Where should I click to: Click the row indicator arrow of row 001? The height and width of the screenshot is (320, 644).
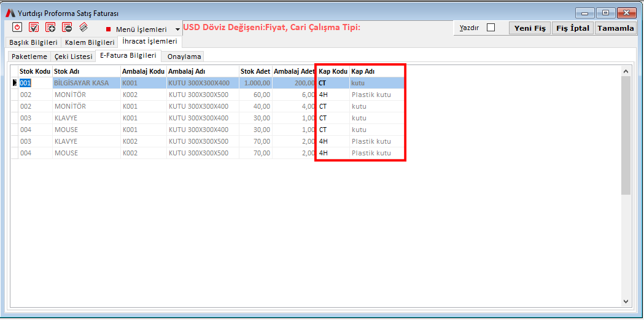pos(14,83)
